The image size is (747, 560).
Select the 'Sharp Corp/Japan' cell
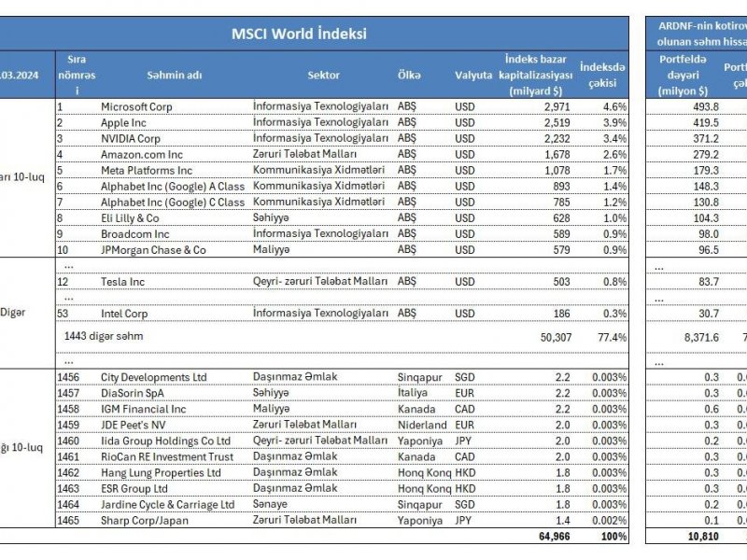(145, 521)
